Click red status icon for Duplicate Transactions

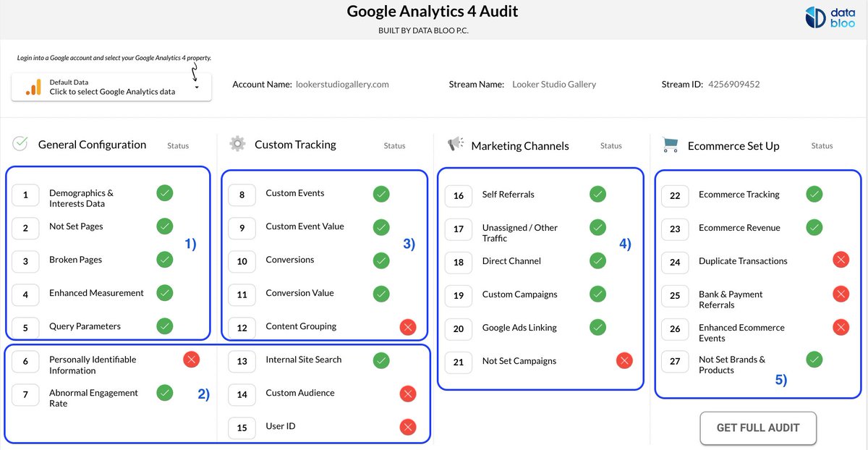(841, 260)
